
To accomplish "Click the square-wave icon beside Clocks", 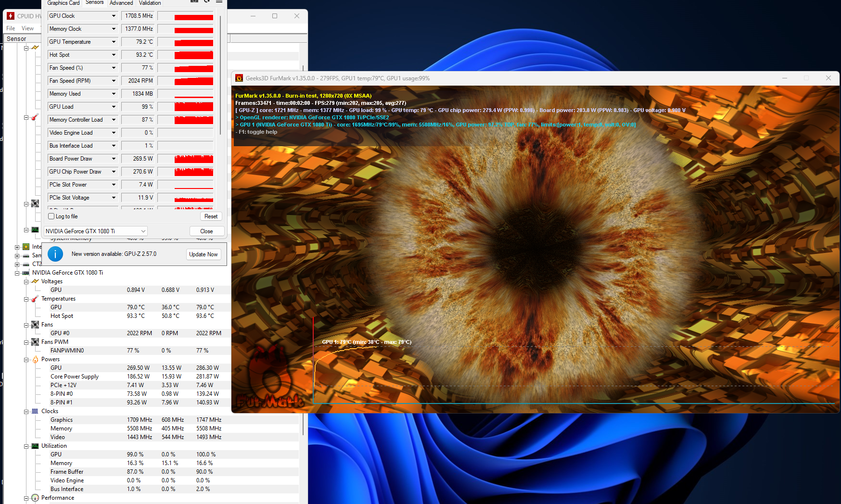I will (x=35, y=411).
